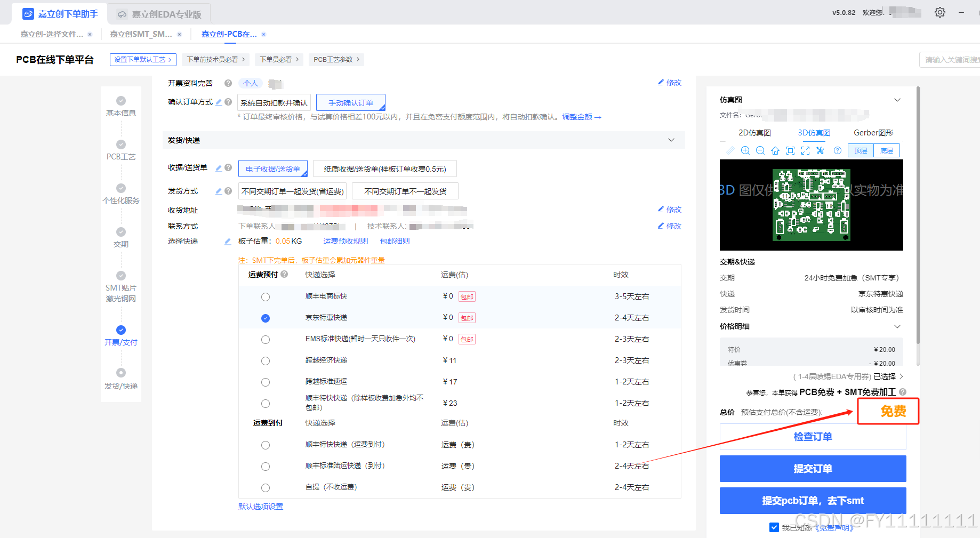Show help for 收据/送货单
980x538 pixels.
point(228,167)
